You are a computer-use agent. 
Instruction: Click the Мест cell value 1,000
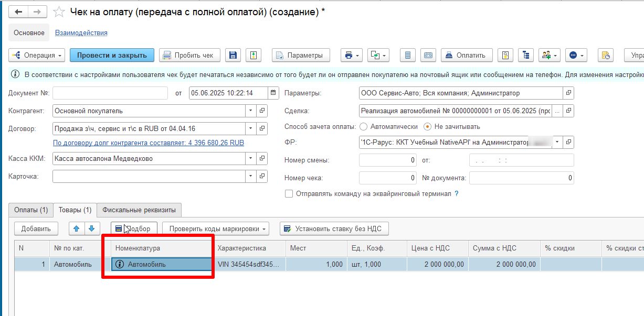pyautogui.click(x=316, y=264)
